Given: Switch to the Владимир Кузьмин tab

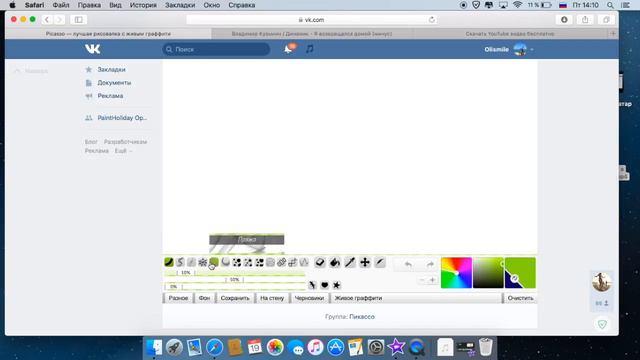Looking at the screenshot, I should pos(312,34).
